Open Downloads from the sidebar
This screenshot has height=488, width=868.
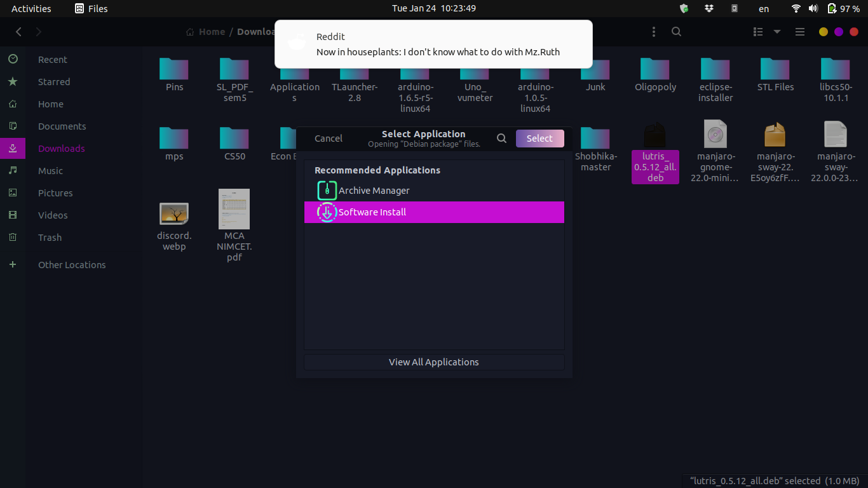click(x=60, y=148)
